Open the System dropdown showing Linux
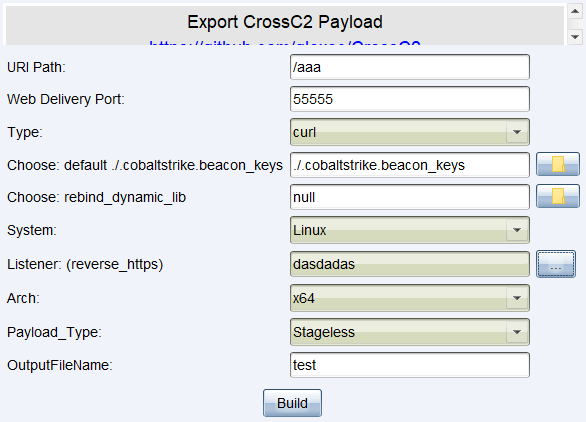This screenshot has height=422, width=586. tap(410, 230)
